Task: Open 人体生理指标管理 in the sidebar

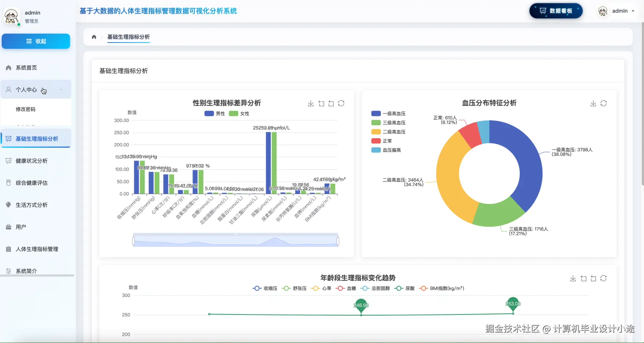Action: [36, 249]
